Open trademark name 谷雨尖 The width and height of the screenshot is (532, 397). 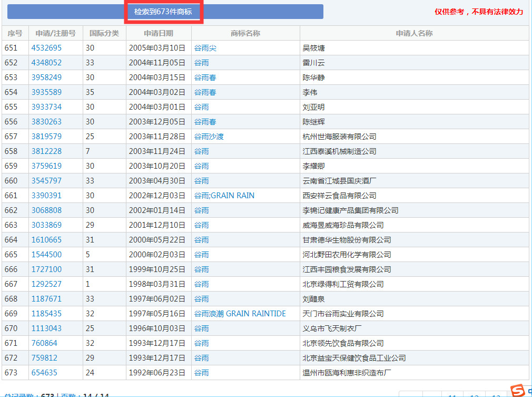[x=205, y=48]
